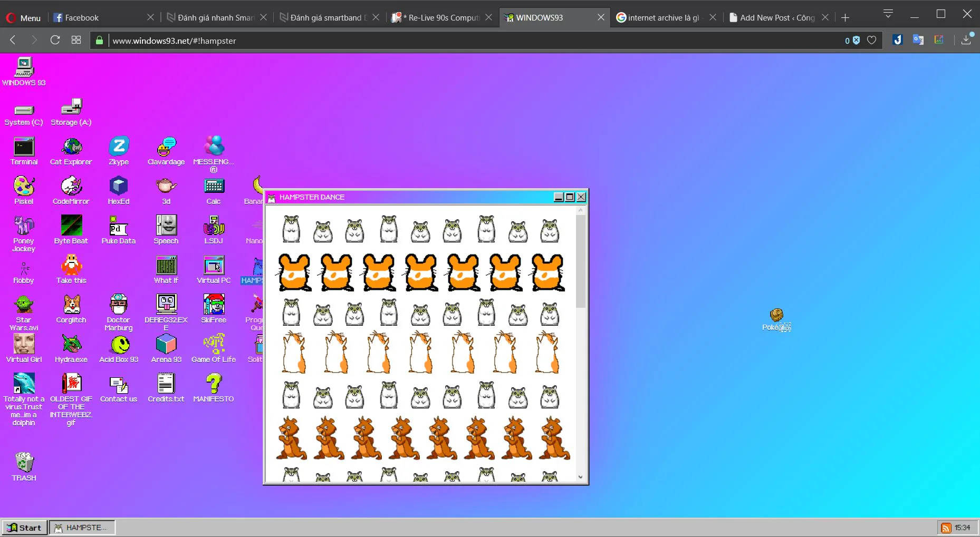Open the Zkype icon
Image resolution: width=980 pixels, height=537 pixels.
click(119, 151)
